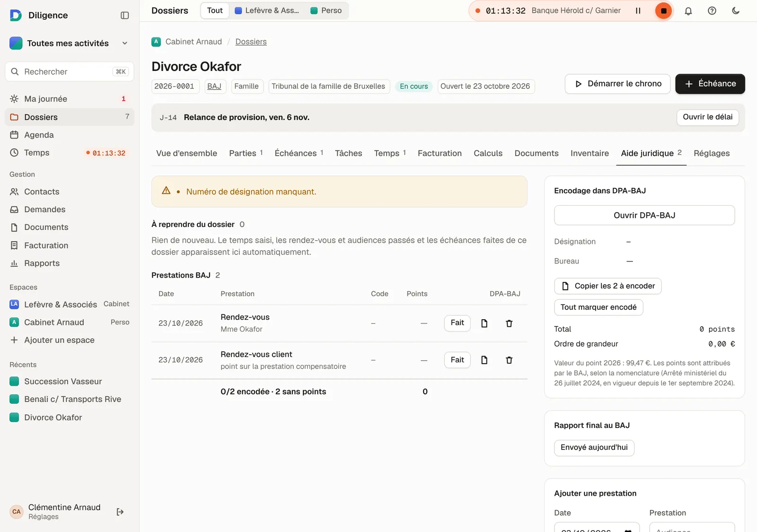Screen dimensions: 757x532
Task: Click Démarrer le chrono
Action: (617, 84)
